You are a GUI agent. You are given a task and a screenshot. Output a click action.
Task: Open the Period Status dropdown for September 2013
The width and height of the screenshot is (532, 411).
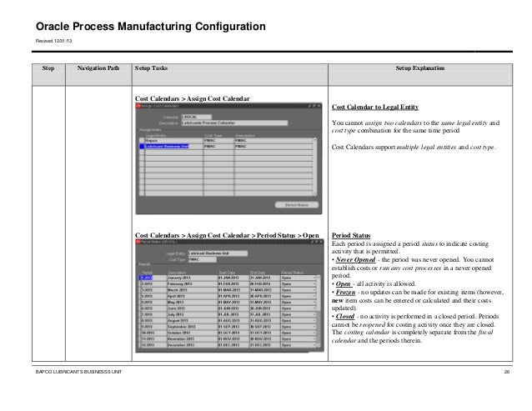point(298,327)
